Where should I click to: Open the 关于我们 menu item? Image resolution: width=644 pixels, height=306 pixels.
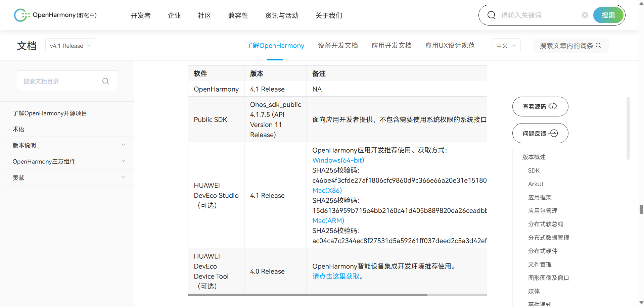[x=328, y=15]
